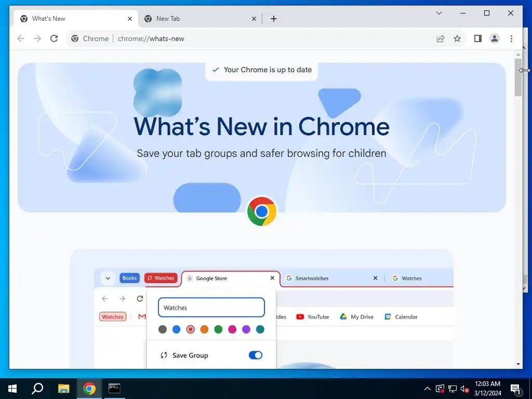Open the network tray icon
532x399 pixels.
pyautogui.click(x=453, y=389)
